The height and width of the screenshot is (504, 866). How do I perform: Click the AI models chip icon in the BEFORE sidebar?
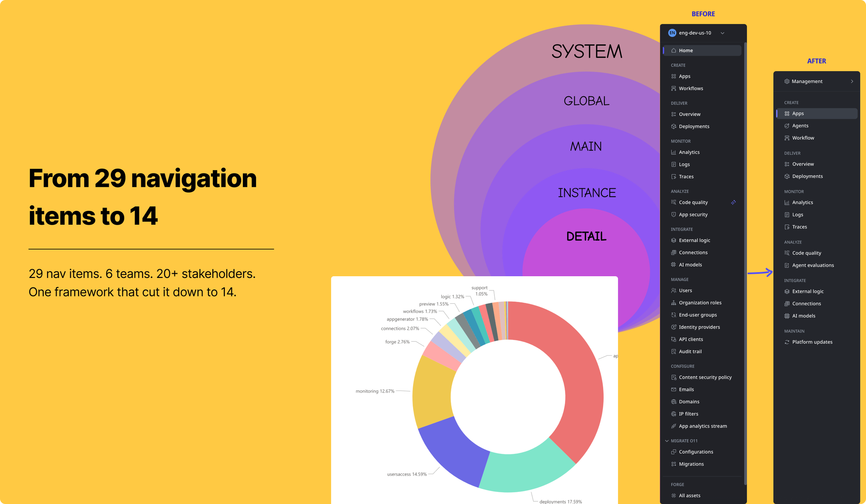click(x=673, y=265)
